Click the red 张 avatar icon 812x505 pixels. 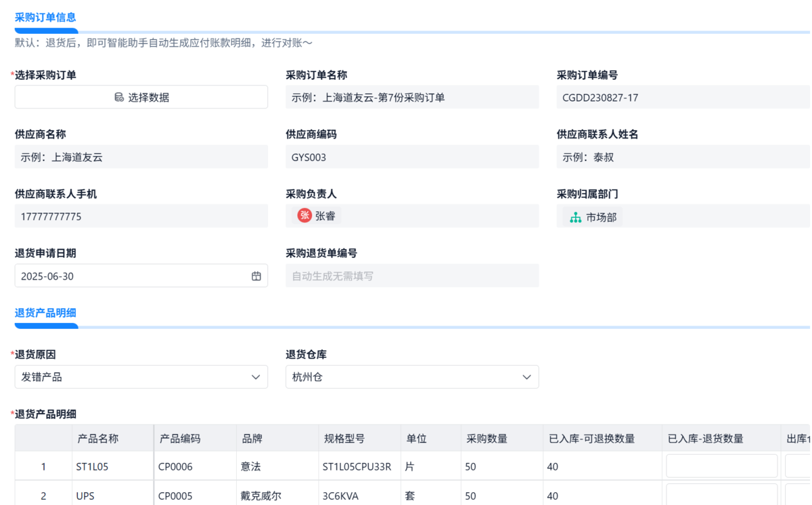(x=304, y=216)
